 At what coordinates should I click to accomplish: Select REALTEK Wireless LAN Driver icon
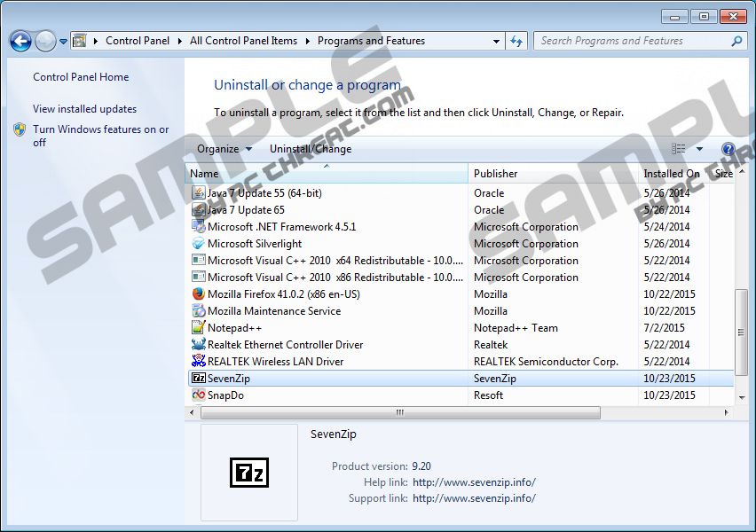click(198, 362)
